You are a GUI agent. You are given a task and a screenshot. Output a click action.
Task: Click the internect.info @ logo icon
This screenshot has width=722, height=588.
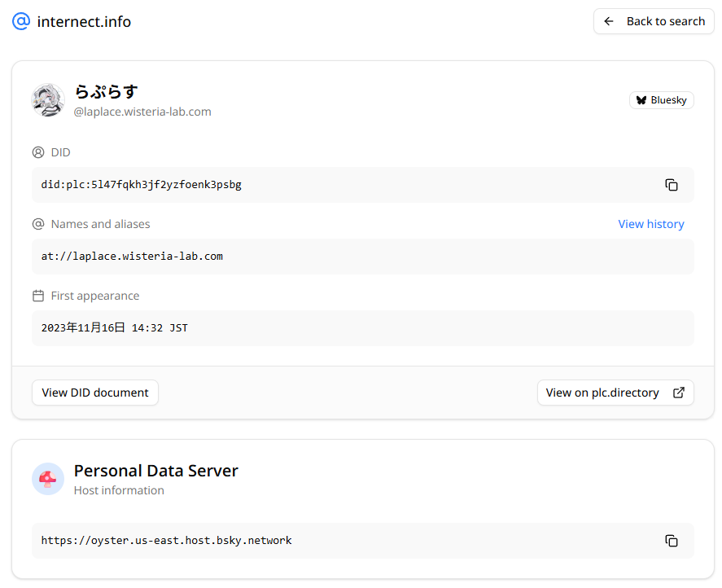21,22
